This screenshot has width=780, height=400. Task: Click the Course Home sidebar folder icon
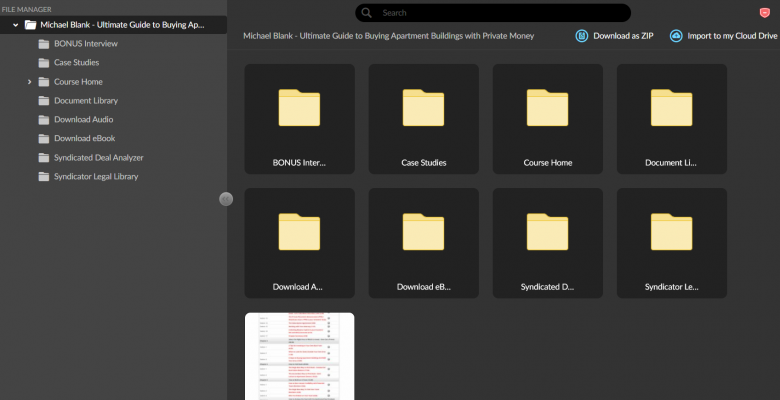[x=44, y=82]
